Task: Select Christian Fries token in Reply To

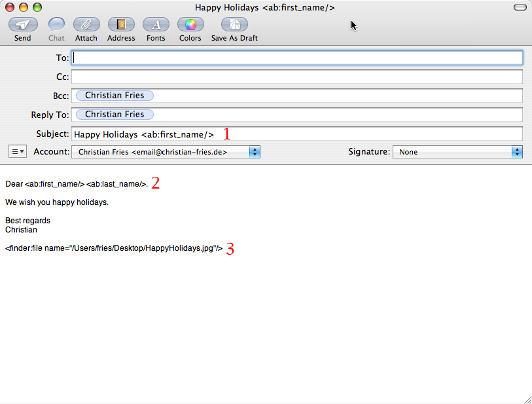Action: tap(115, 115)
